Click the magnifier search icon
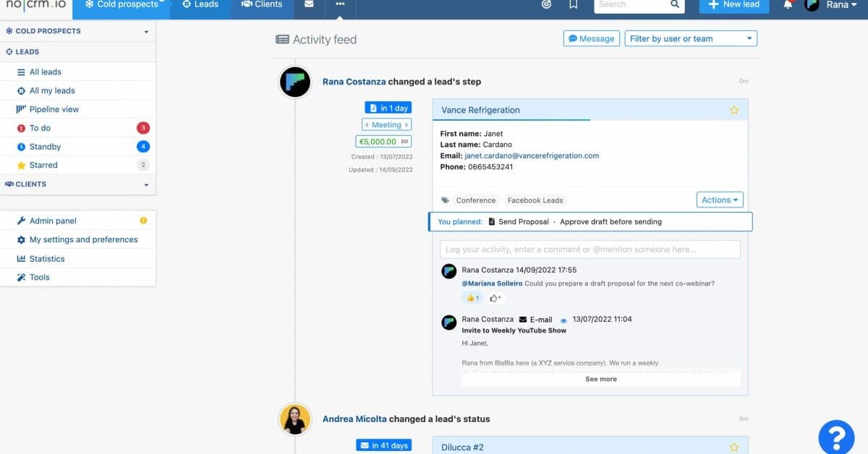 (x=675, y=5)
